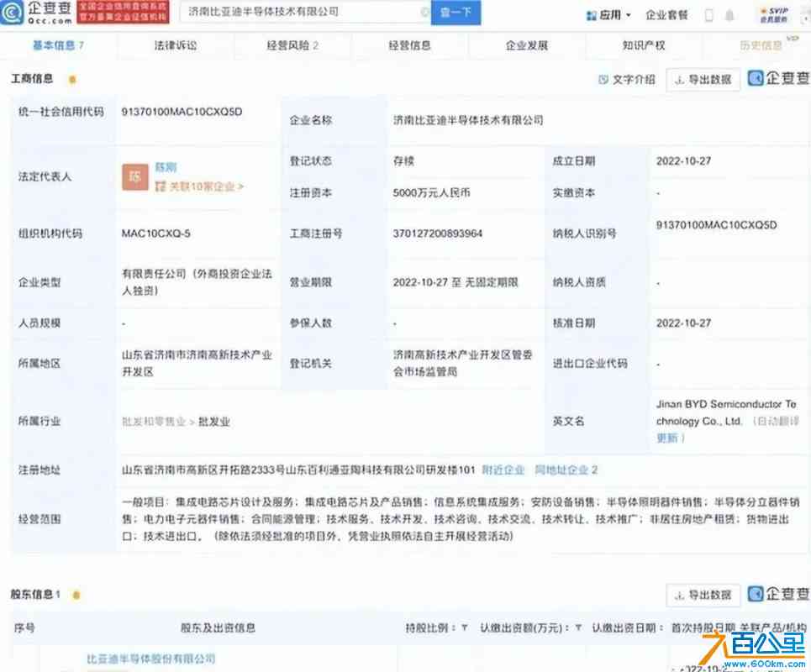Select registration number 370127200893964
The image size is (811, 672).
tap(438, 234)
